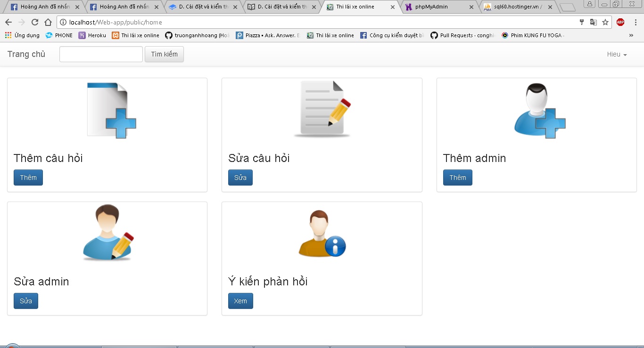Click the add question document icon
The height and width of the screenshot is (348, 644).
[x=111, y=111]
